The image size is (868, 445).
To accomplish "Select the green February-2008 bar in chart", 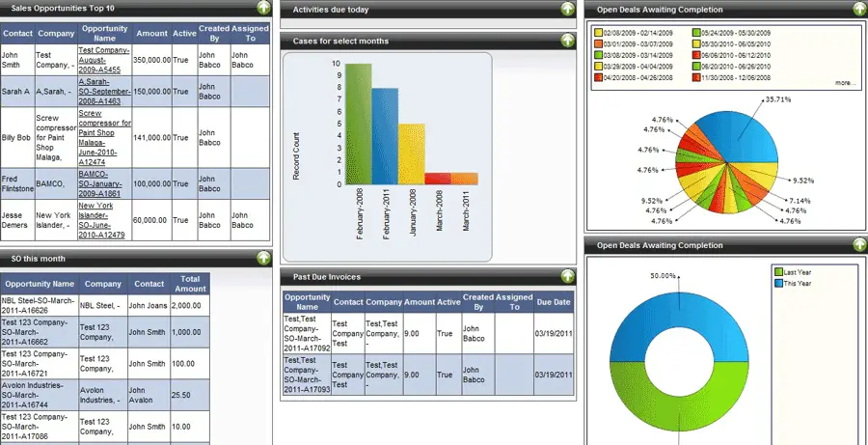I will tap(359, 124).
